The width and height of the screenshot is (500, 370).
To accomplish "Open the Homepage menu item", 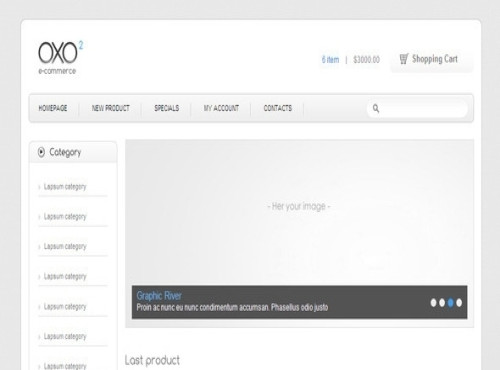I will tap(53, 108).
